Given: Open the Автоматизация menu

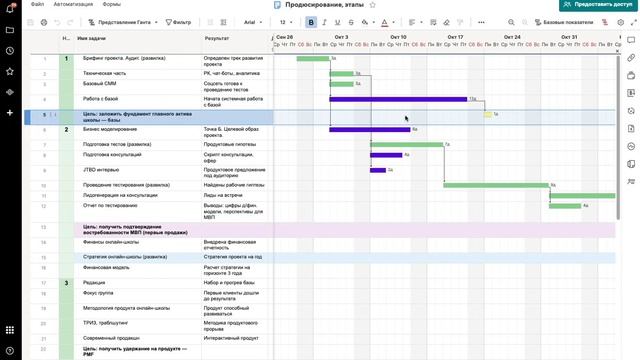Looking at the screenshot, I should pyautogui.click(x=73, y=4).
